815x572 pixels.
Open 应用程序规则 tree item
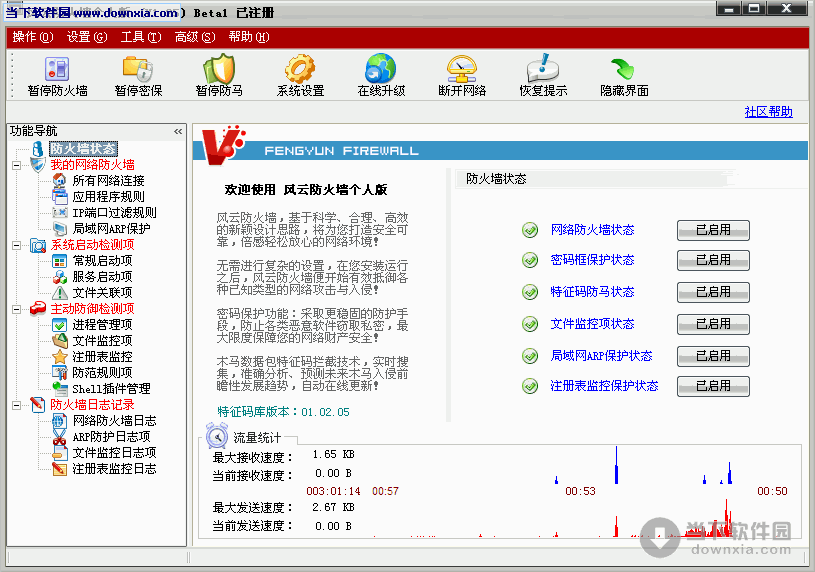(x=108, y=197)
